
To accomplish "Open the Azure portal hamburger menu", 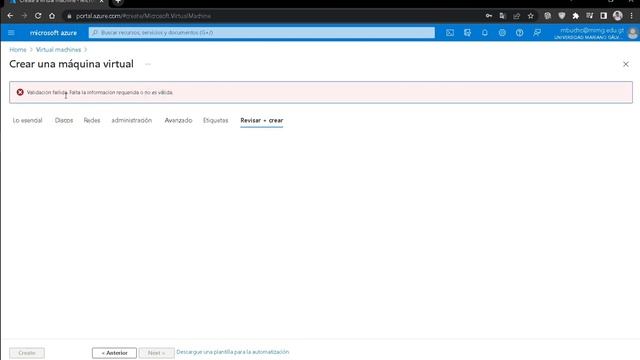I will click(11, 33).
